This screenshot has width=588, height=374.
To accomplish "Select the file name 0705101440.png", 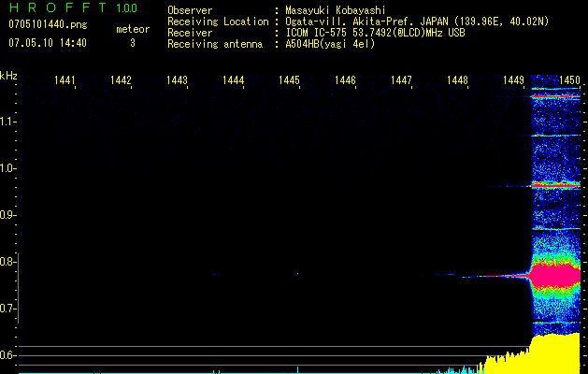I will point(48,24).
